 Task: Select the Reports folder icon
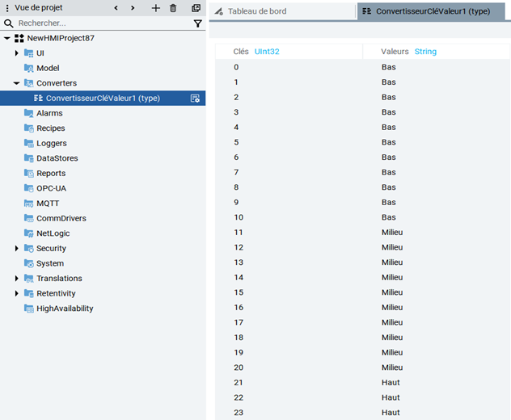pos(28,173)
